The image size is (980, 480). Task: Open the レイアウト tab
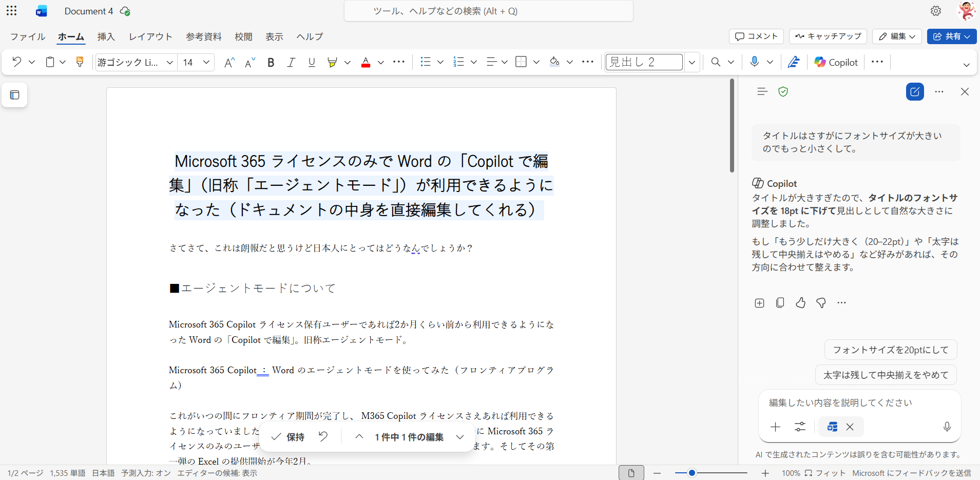pos(150,36)
